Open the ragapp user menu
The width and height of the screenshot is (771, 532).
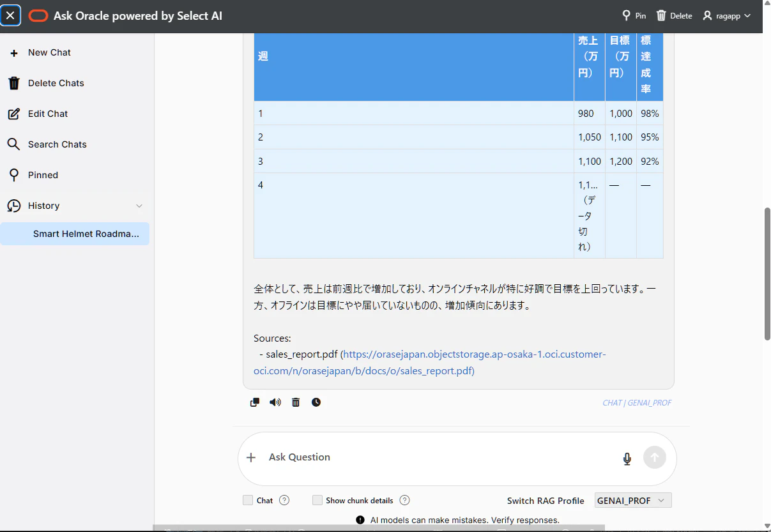[x=726, y=16]
